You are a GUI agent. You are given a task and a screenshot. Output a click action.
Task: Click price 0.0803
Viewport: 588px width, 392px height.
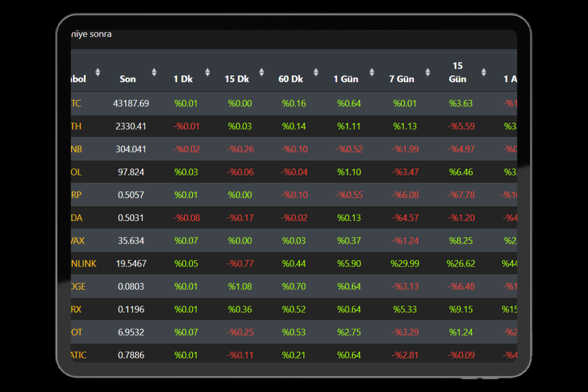click(x=131, y=286)
